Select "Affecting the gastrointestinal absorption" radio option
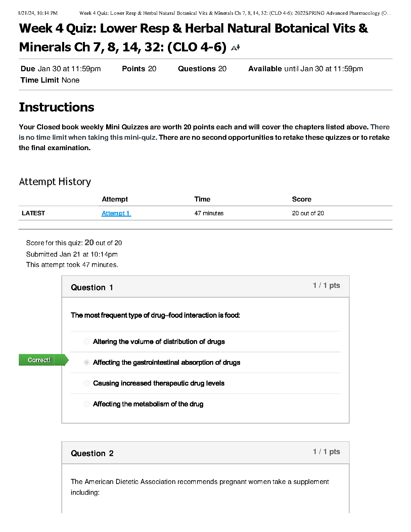Image resolution: width=411 pixels, height=532 pixels. pyautogui.click(x=87, y=362)
